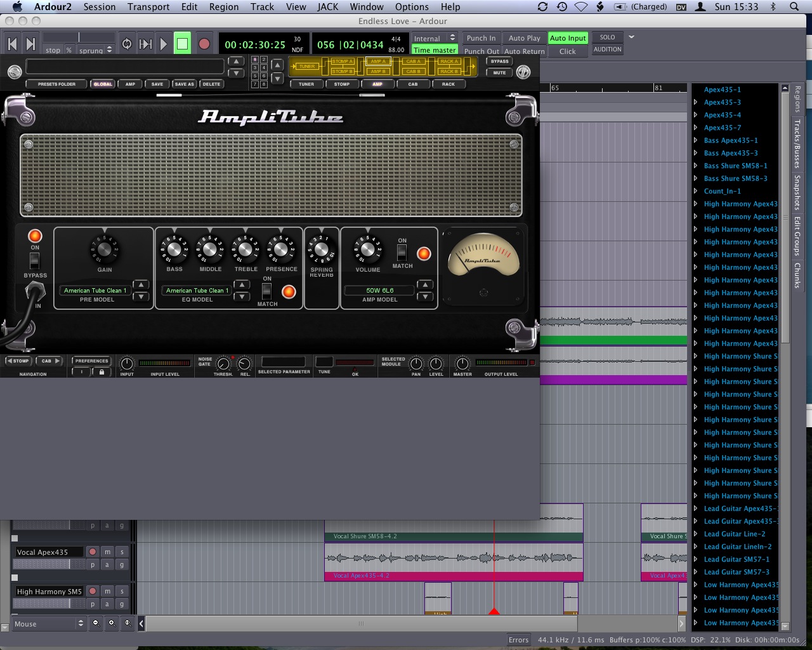
Task: Click the zoom to session icon
Action: pos(128,623)
